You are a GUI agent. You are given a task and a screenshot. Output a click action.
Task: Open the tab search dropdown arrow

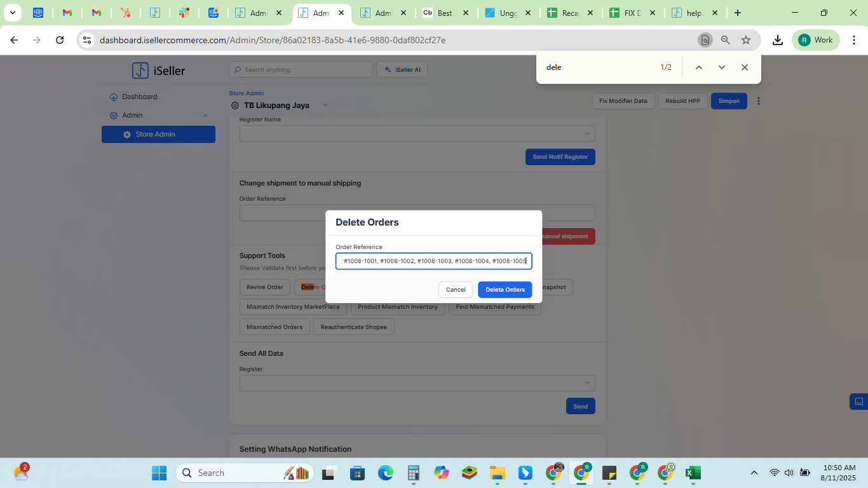point(12,13)
